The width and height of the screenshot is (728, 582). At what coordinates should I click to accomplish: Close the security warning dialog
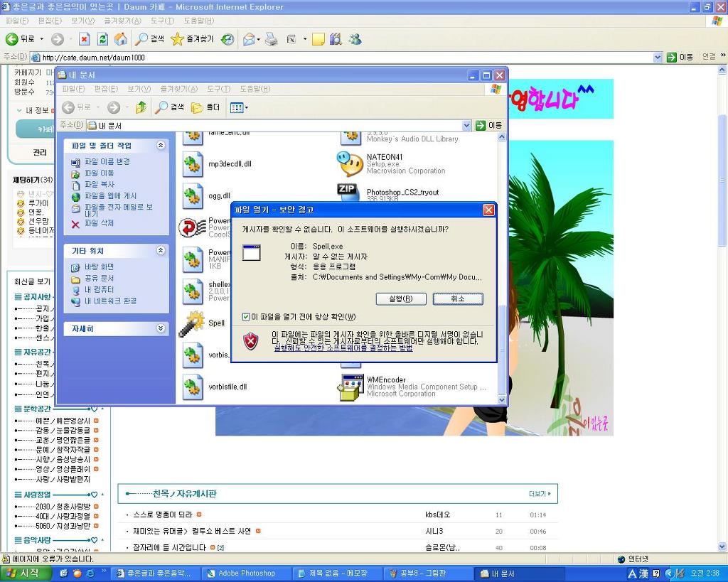(x=489, y=210)
